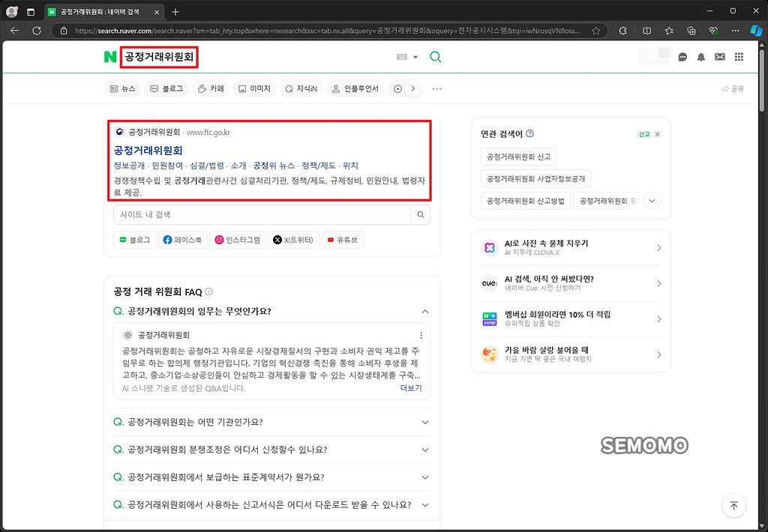This screenshot has height=532, width=768.
Task: Expand related search terms with down chevron
Action: pyautogui.click(x=652, y=201)
